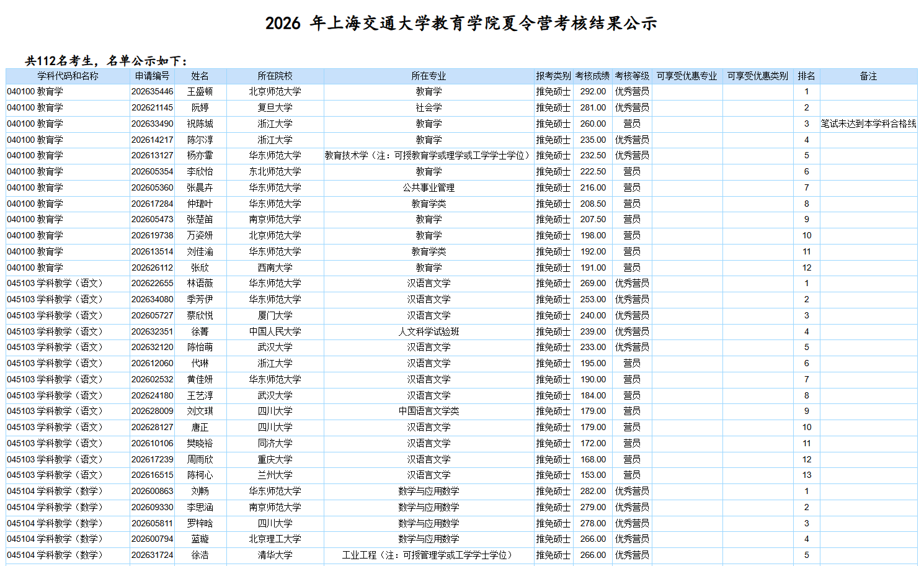
Task: Click the name 唐正
Action: pyautogui.click(x=200, y=427)
